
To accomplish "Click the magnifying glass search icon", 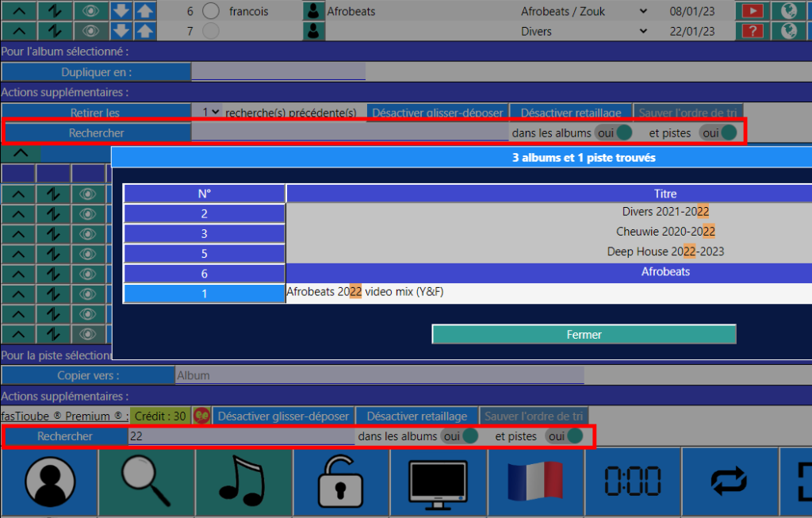I will (x=146, y=481).
